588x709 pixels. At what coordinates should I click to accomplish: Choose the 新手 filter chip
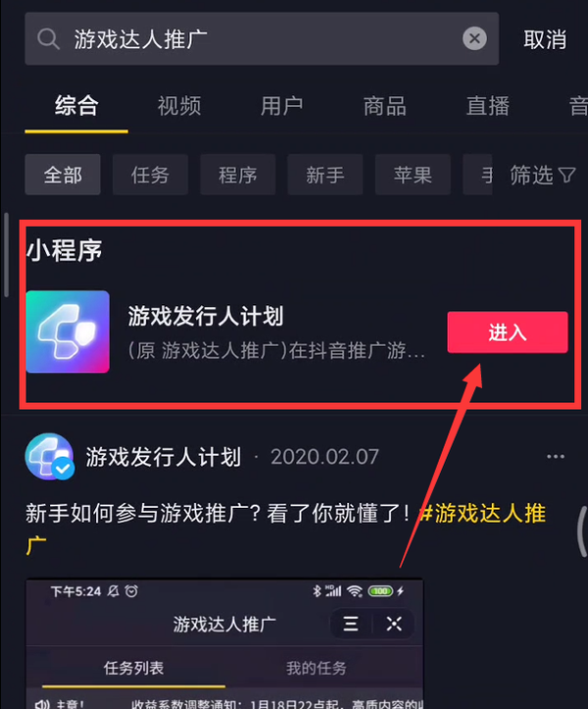[325, 175]
